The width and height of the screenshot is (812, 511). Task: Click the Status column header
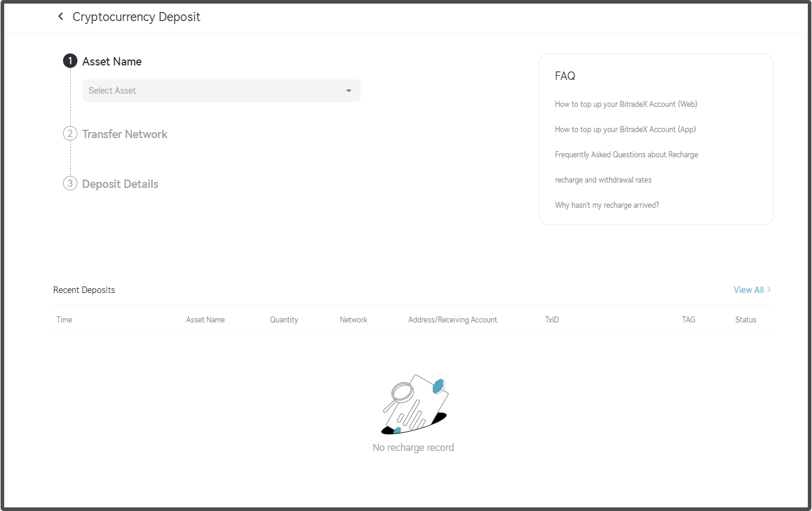point(745,319)
